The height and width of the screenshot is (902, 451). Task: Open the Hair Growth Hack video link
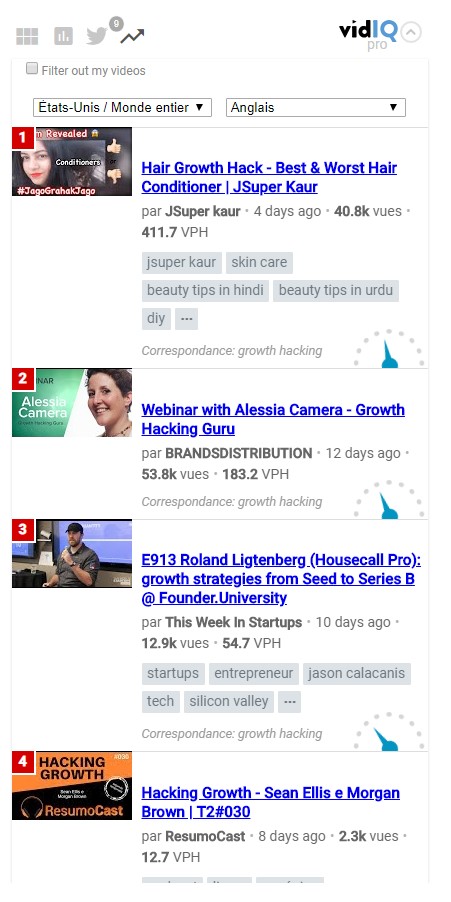pyautogui.click(x=269, y=177)
